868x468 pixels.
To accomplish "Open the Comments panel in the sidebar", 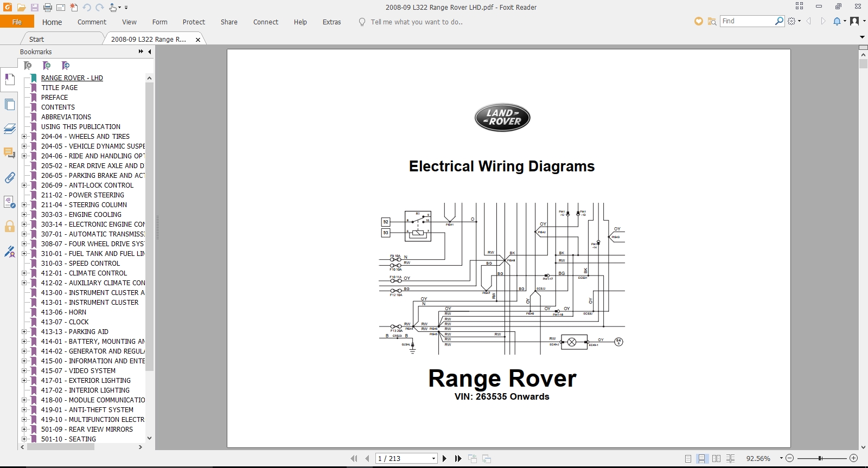I will tap(9, 153).
